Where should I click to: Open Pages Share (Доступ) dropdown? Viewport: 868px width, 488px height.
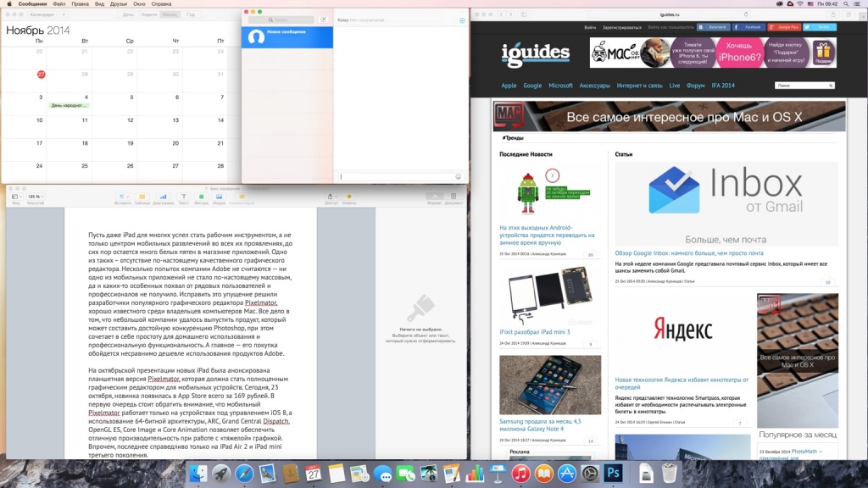click(x=331, y=198)
